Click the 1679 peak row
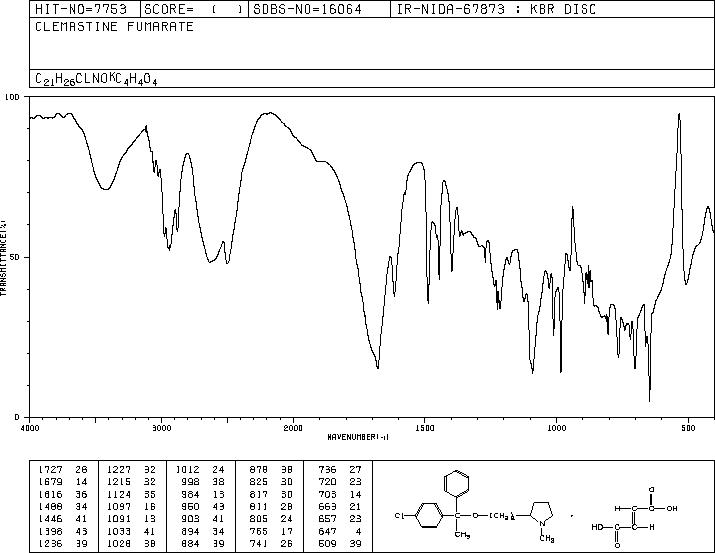715x553 pixels. [x=63, y=481]
